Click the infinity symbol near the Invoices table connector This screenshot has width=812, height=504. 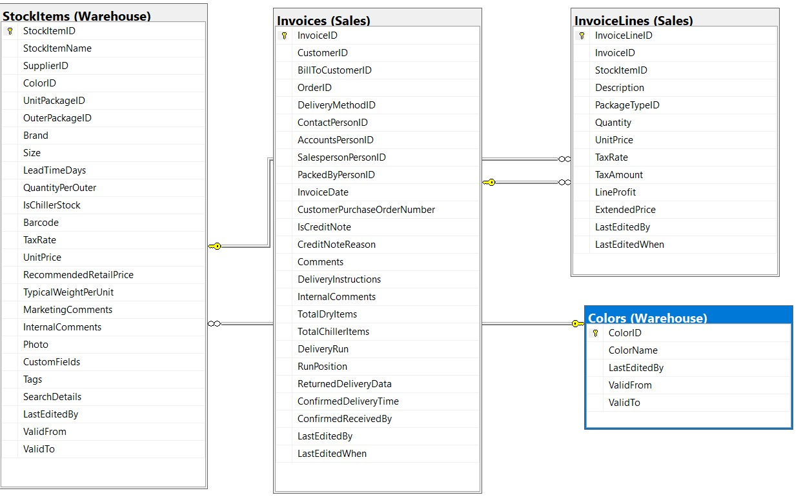(x=213, y=324)
